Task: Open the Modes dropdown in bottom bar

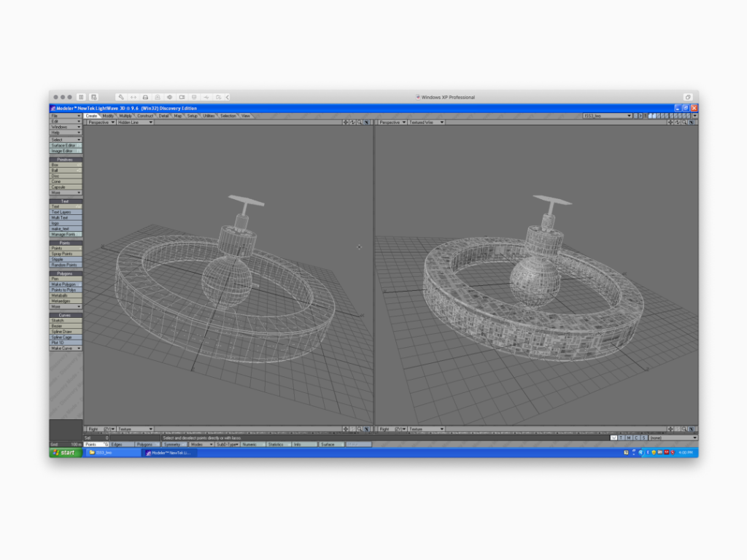Action: (x=201, y=444)
